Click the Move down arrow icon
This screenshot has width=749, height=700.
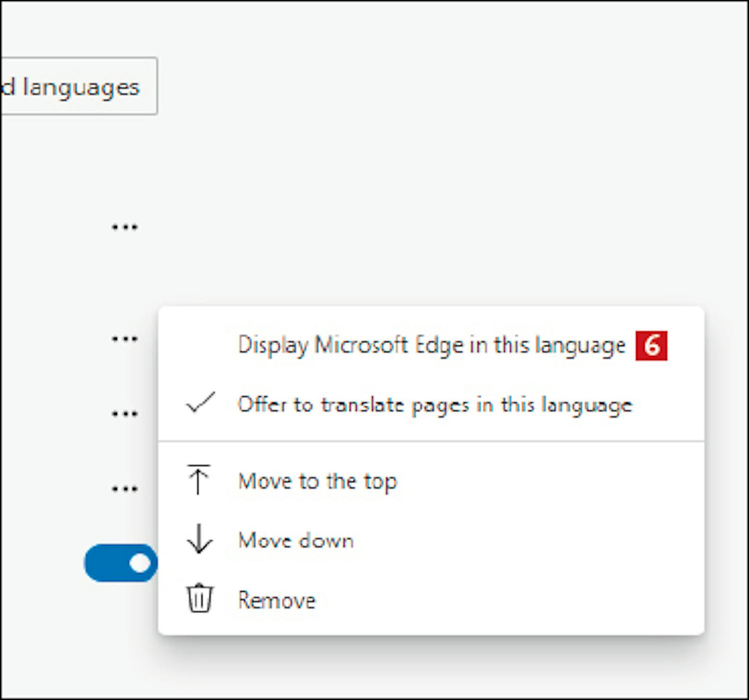(x=199, y=539)
